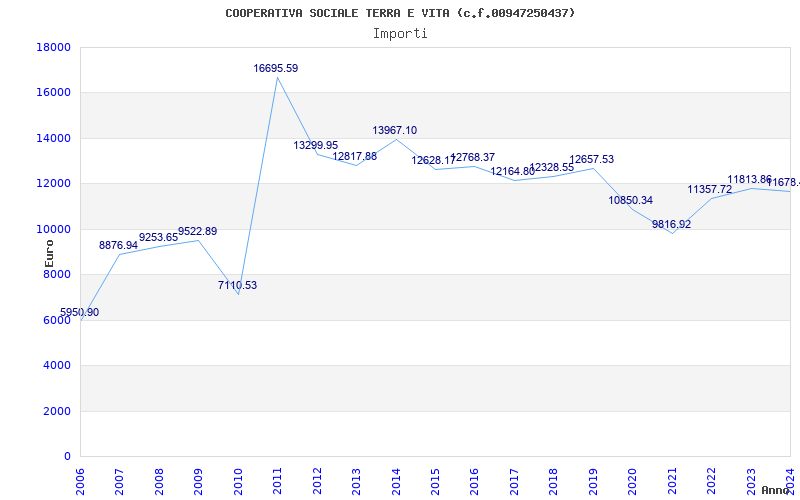The width and height of the screenshot is (800, 500).
Task: Click the data label 12768.37
Action: [473, 157]
